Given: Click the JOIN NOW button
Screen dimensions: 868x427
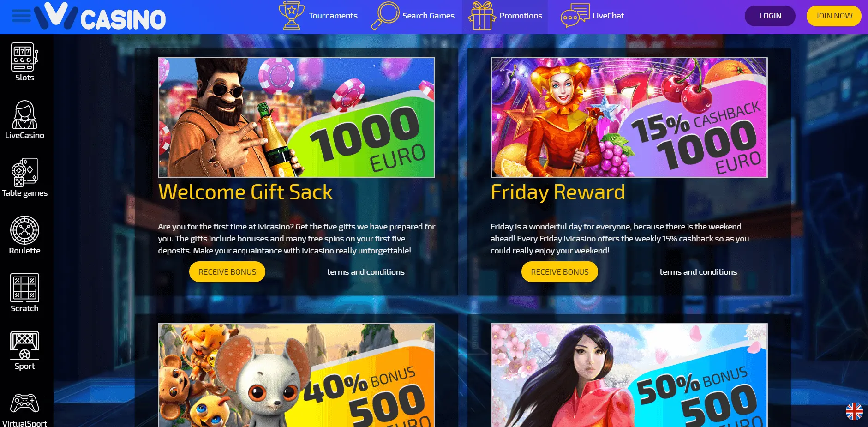Looking at the screenshot, I should coord(834,16).
